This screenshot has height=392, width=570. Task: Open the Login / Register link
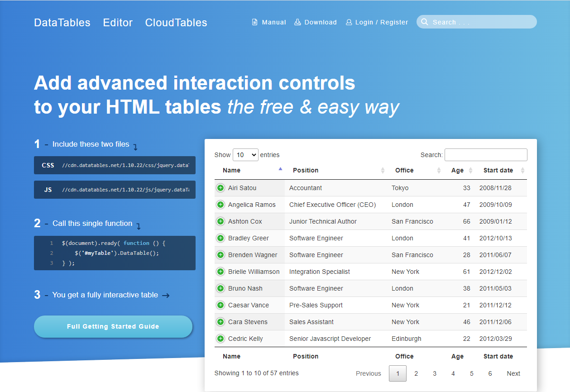(377, 22)
